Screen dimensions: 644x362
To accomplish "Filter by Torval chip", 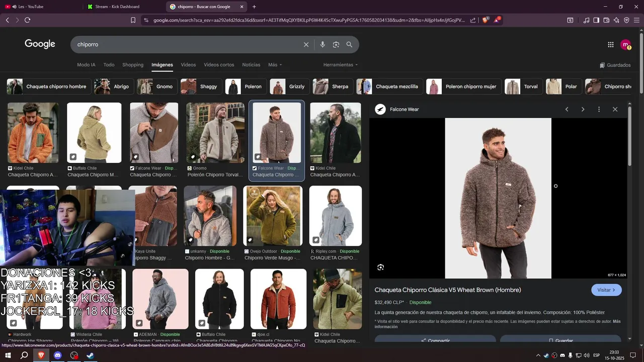I will click(x=524, y=86).
